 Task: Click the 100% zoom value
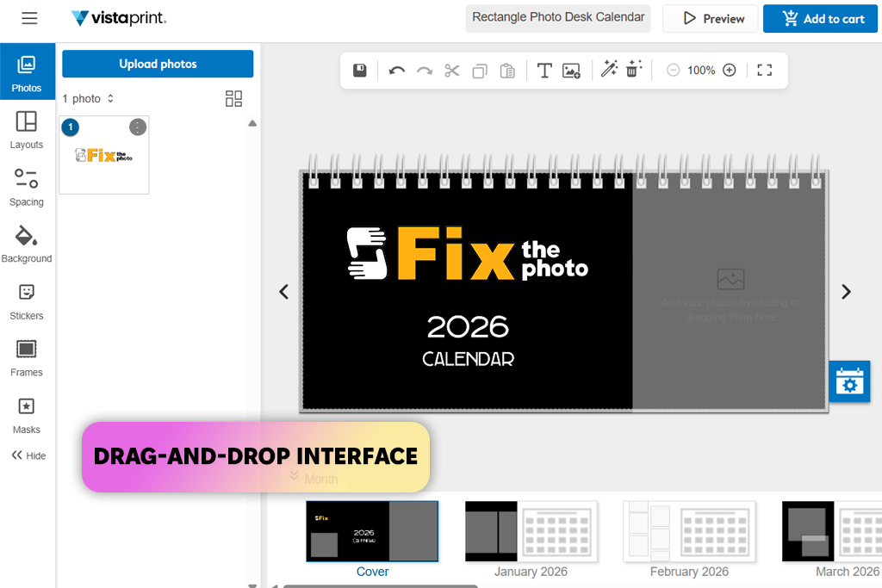tap(701, 71)
